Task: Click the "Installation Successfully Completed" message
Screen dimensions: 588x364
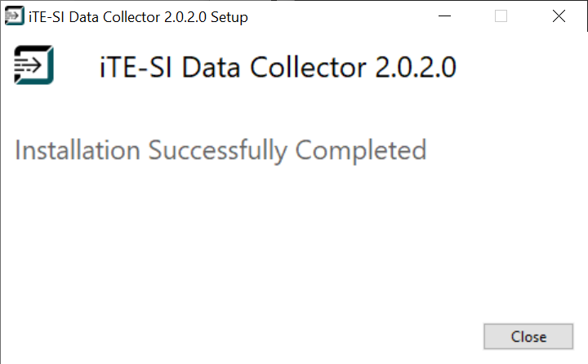Action: pyautogui.click(x=220, y=151)
